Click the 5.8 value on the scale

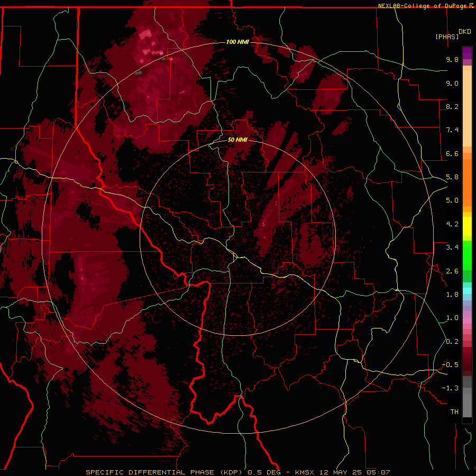[x=452, y=177]
